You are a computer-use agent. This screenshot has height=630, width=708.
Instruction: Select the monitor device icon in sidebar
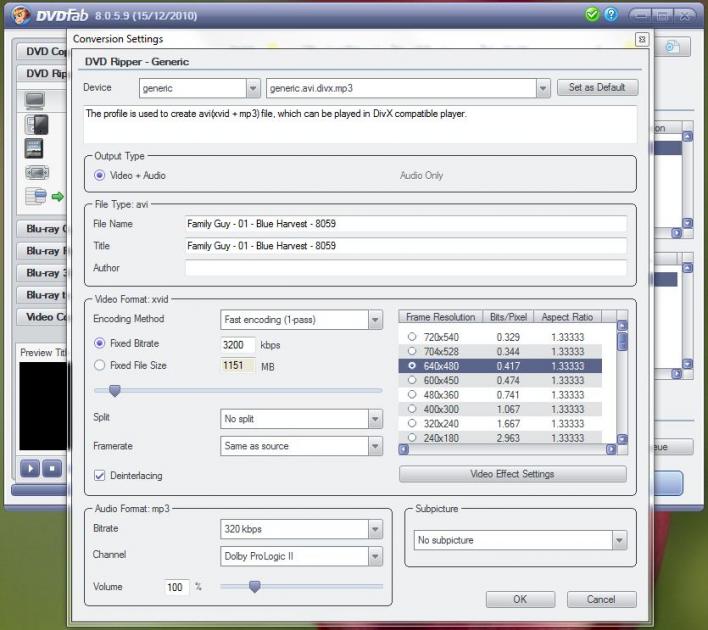pyautogui.click(x=35, y=101)
